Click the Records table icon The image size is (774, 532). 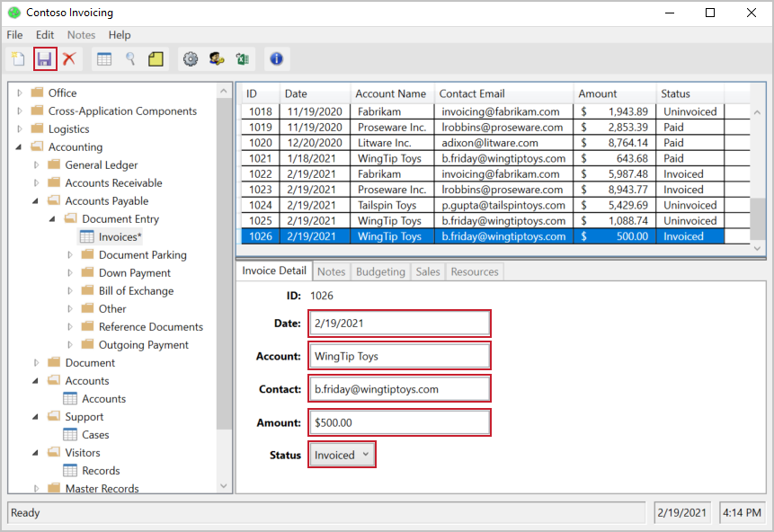[x=70, y=471]
